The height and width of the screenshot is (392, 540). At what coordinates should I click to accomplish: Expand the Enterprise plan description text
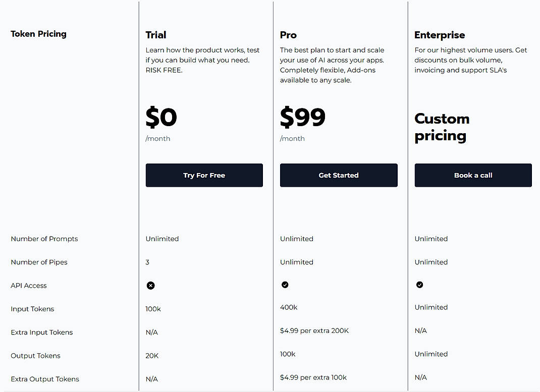[470, 60]
